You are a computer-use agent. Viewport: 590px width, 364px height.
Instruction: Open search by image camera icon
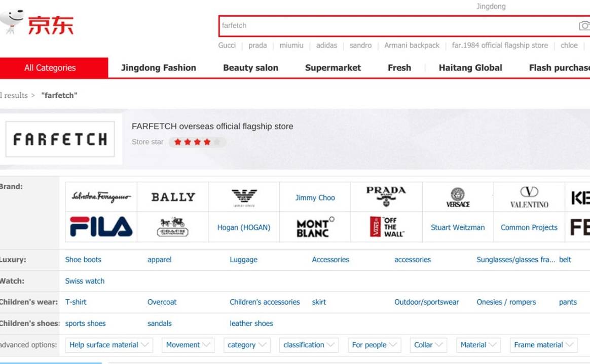(584, 26)
